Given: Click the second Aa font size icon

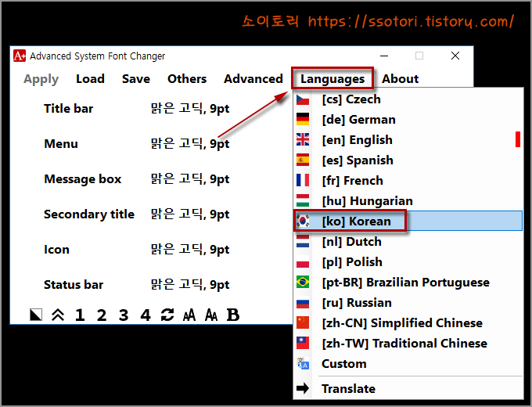Looking at the screenshot, I should 211,315.
